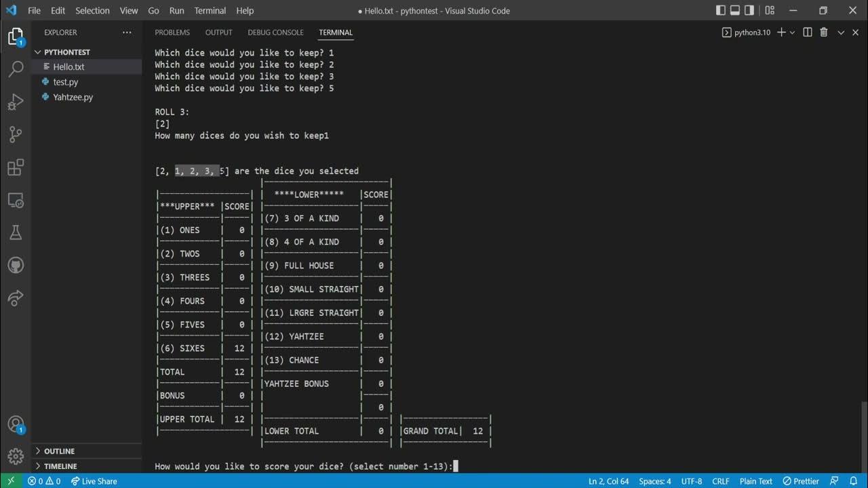The image size is (868, 488).
Task: Click Prettier status bar item
Action: (x=801, y=481)
